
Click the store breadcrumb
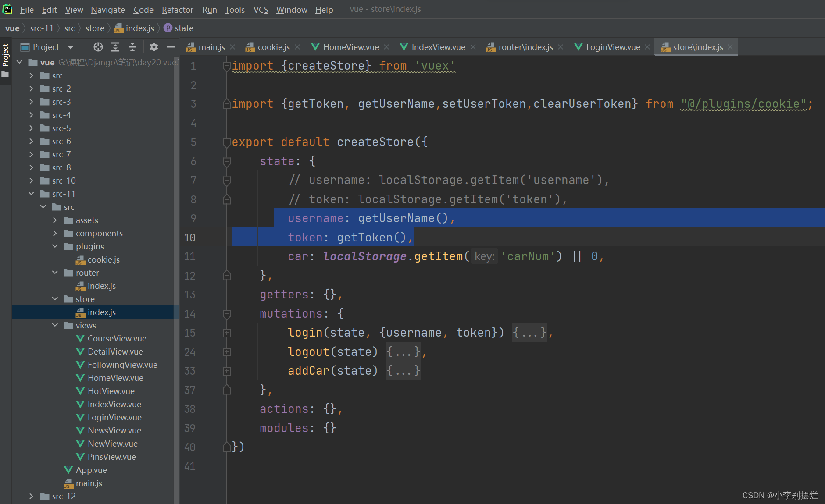(x=95, y=28)
